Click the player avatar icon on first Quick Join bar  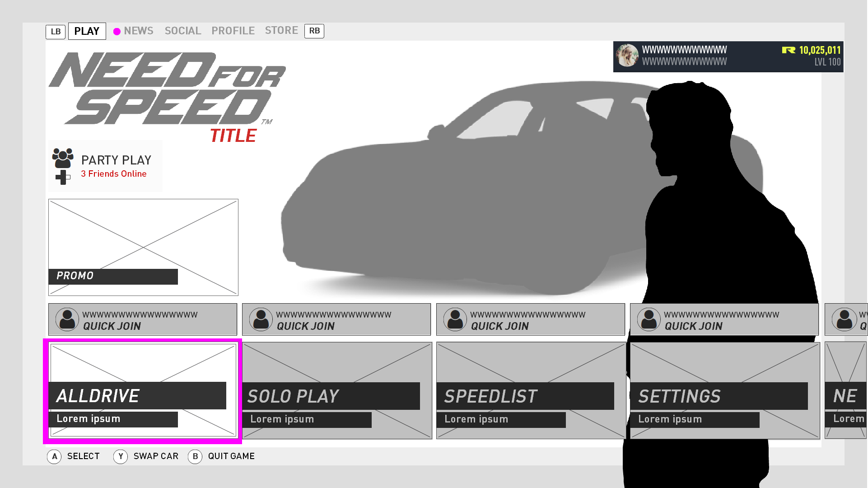67,319
